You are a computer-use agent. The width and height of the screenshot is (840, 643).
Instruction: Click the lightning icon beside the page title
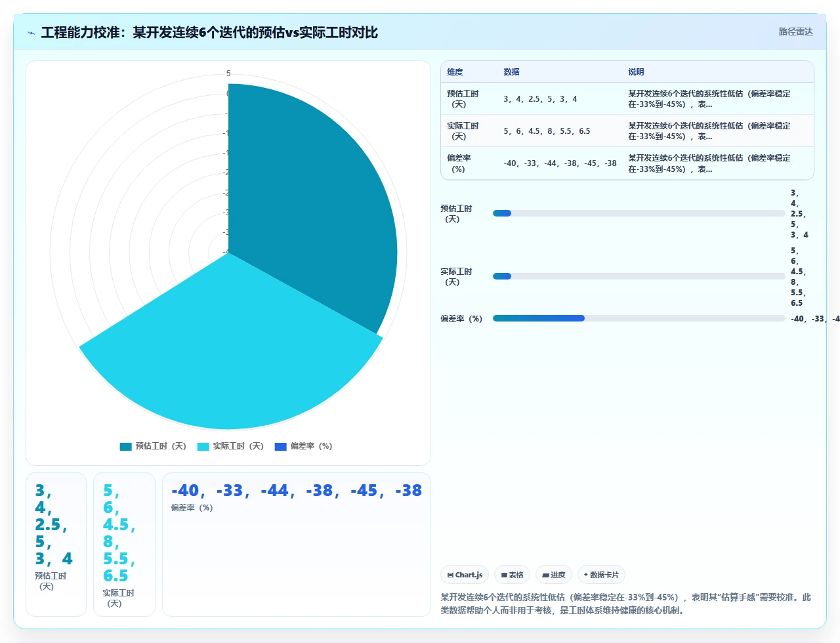pos(31,33)
